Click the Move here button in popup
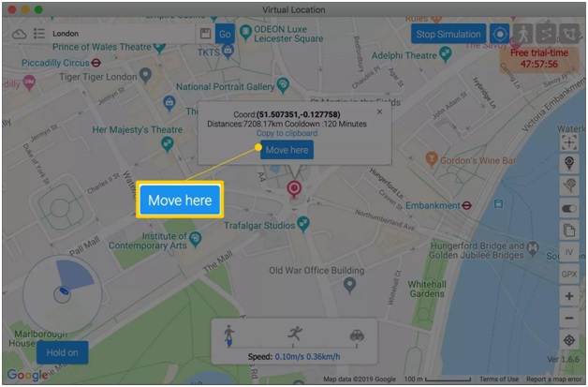Viewport: 588px width, 387px height. click(287, 150)
